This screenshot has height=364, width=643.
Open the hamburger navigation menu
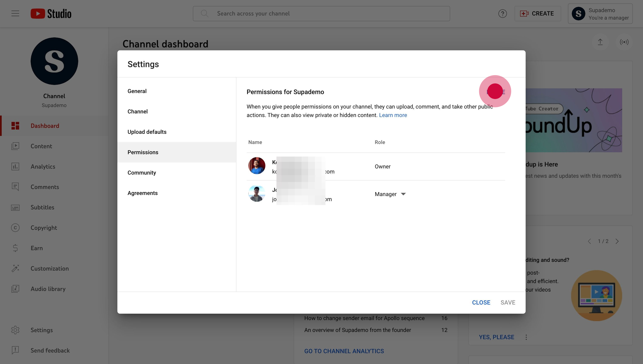(15, 14)
